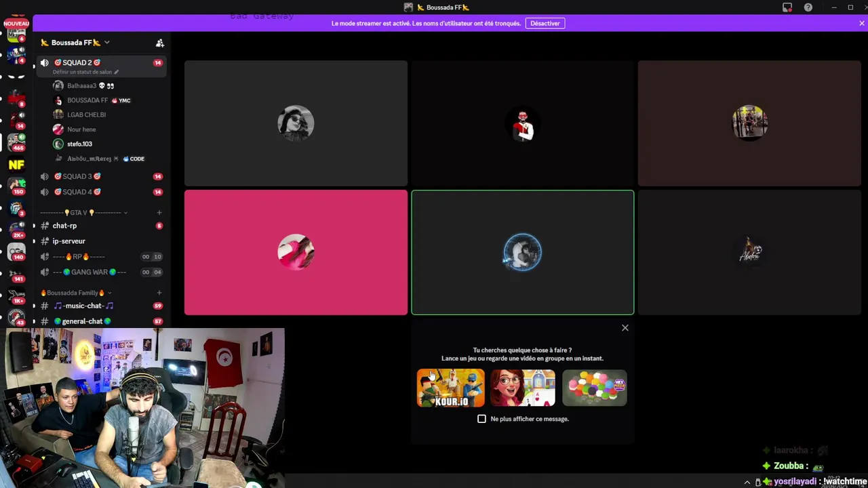Open the server icon with 43 badge
This screenshot has width=868, height=488.
point(16,317)
